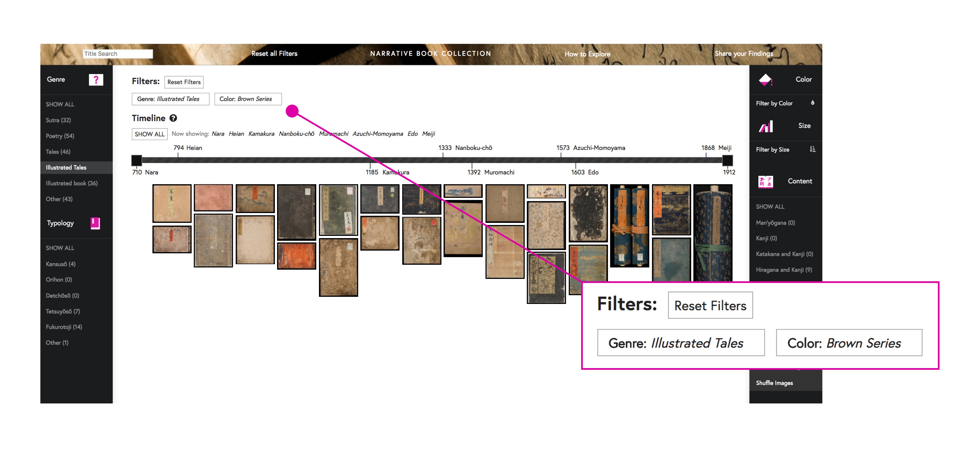Click the Size bar chart icon

coord(766,126)
